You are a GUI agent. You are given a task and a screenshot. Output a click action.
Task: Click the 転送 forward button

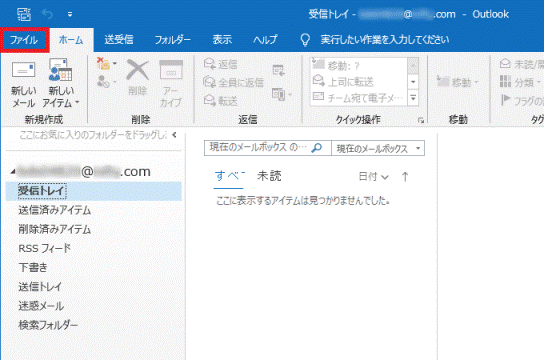(x=221, y=101)
